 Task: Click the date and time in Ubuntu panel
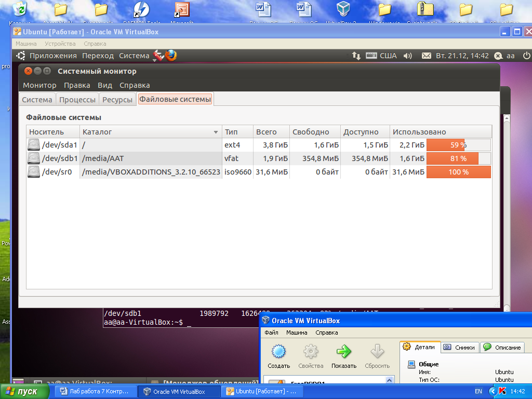(462, 56)
